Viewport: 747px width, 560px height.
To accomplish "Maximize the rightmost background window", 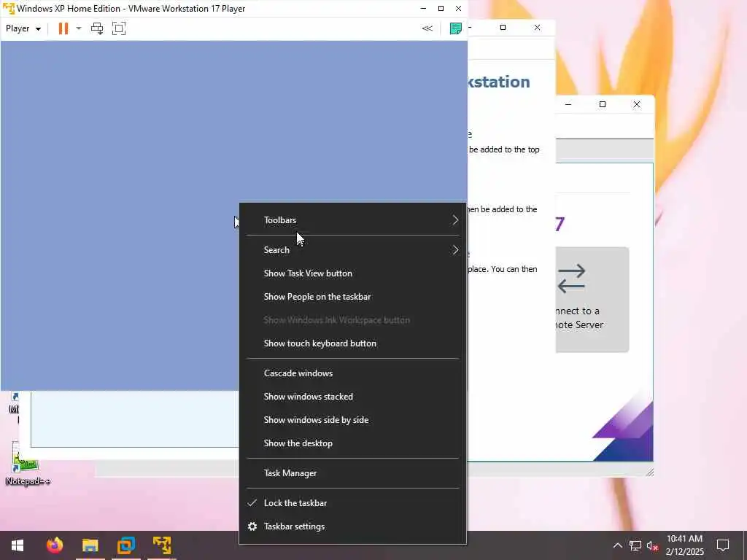I will 602,104.
